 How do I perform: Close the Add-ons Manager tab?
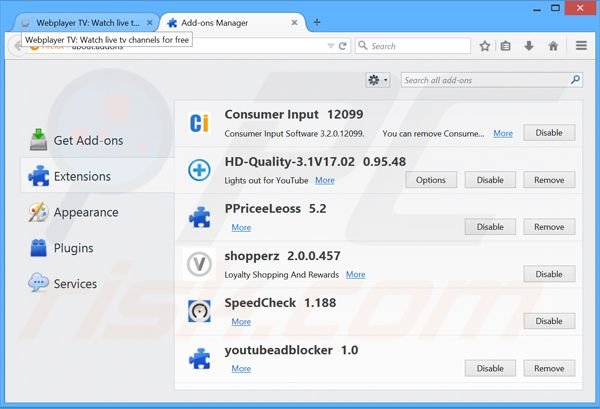[294, 23]
